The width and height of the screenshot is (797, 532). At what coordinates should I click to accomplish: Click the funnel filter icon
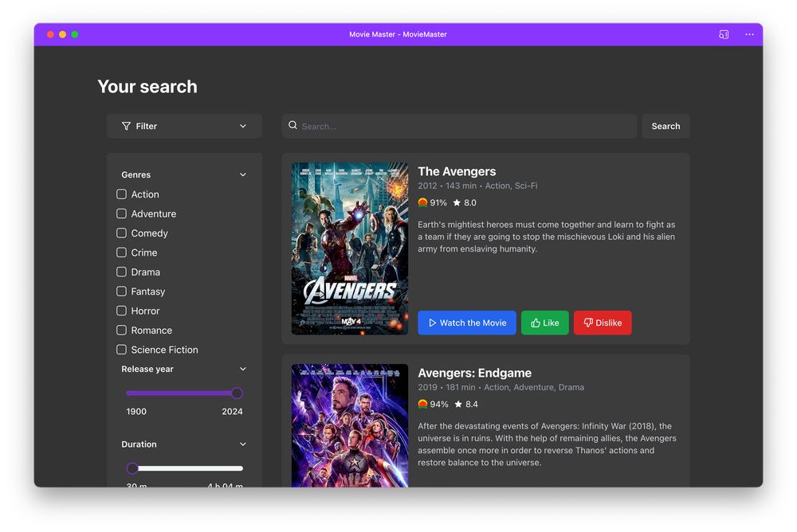coord(126,126)
